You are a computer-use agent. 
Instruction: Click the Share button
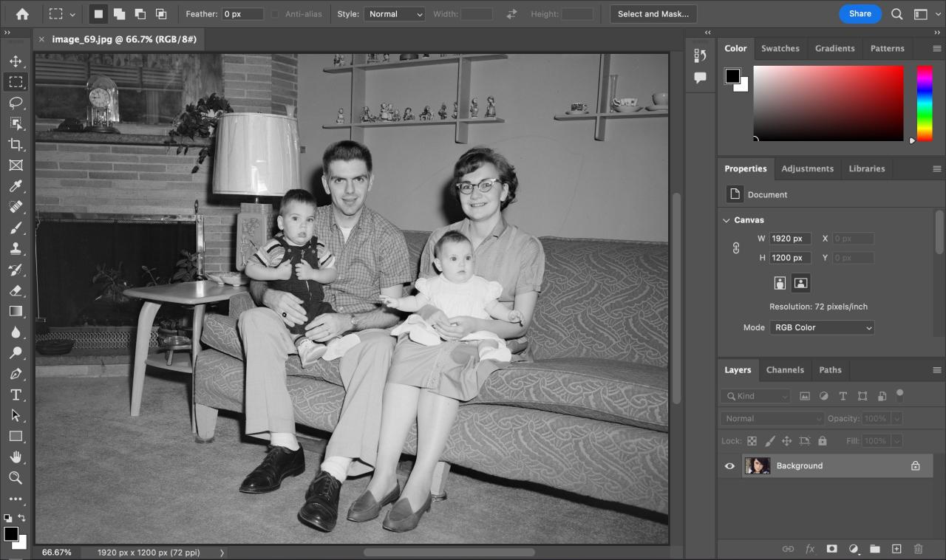click(x=860, y=13)
